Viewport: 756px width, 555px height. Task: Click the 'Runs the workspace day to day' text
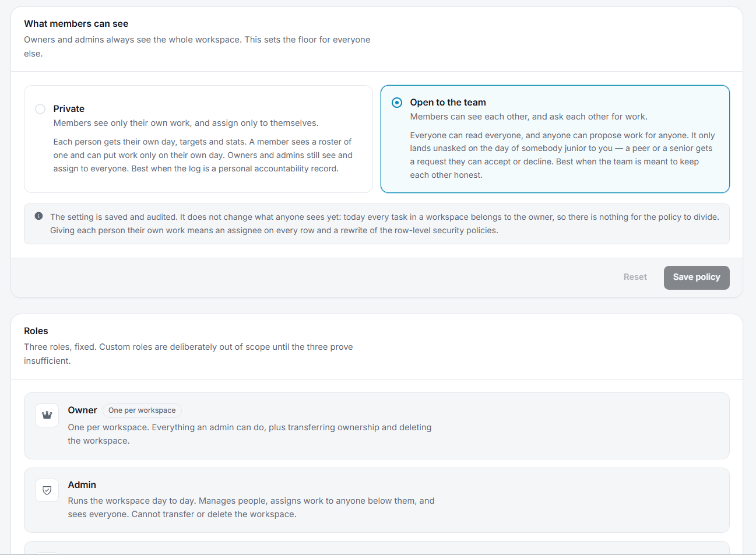[251, 508]
